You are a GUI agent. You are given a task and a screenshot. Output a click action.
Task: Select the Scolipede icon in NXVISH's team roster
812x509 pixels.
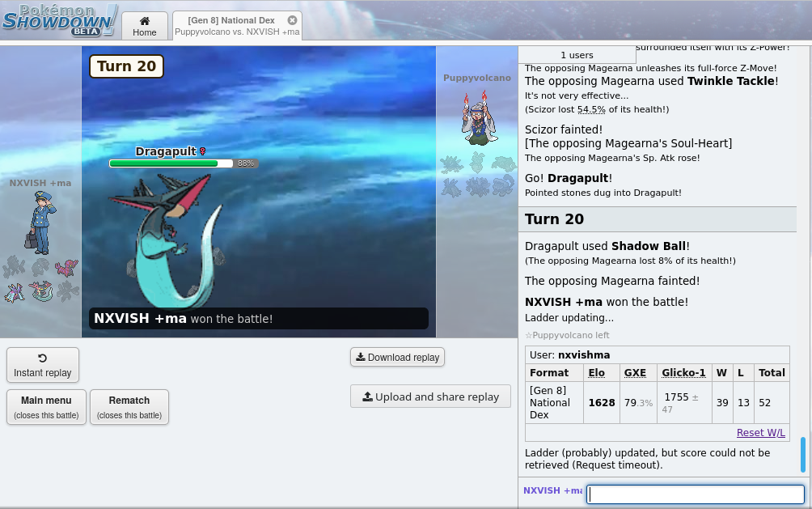coord(66,267)
